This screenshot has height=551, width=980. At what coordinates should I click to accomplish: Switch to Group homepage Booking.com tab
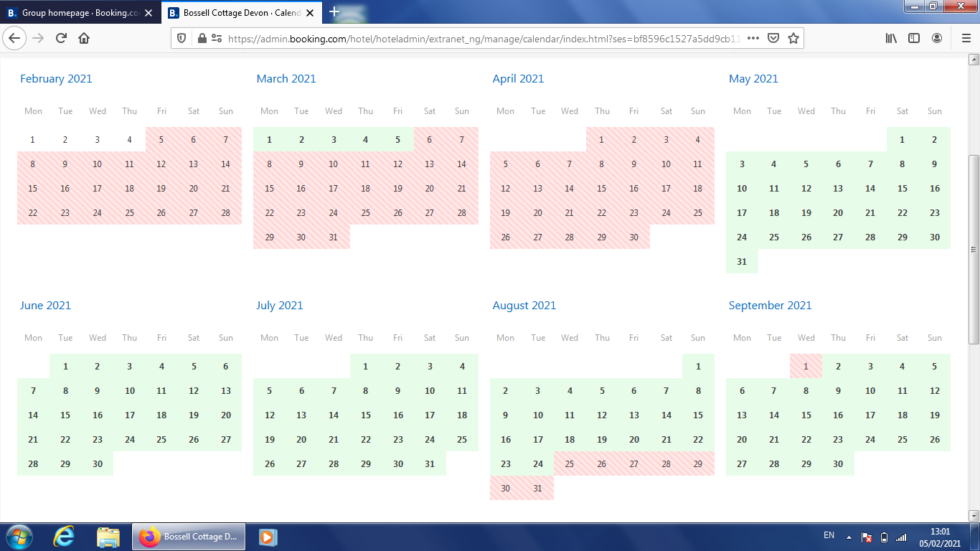point(80,13)
